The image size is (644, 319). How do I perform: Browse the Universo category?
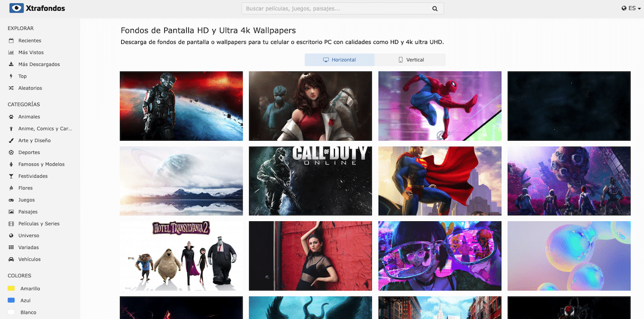(x=29, y=236)
